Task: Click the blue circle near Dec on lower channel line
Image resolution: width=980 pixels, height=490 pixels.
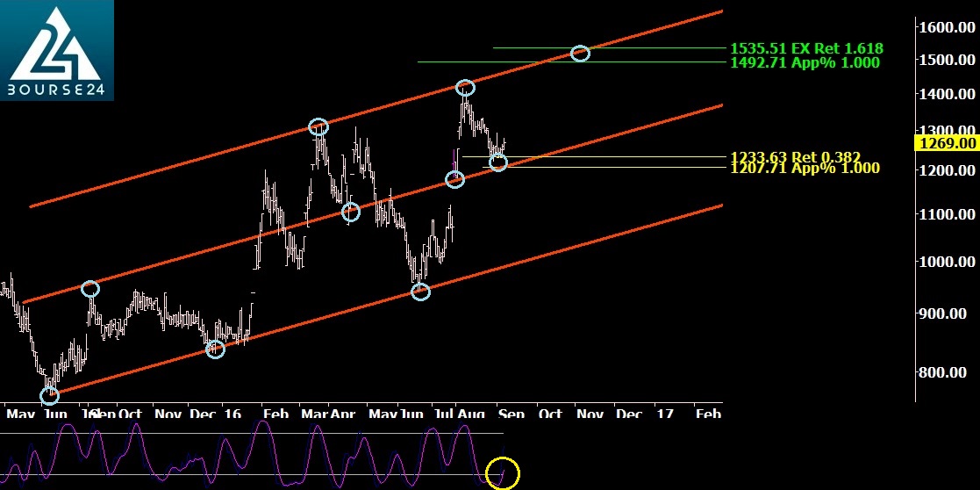Action: pyautogui.click(x=215, y=349)
